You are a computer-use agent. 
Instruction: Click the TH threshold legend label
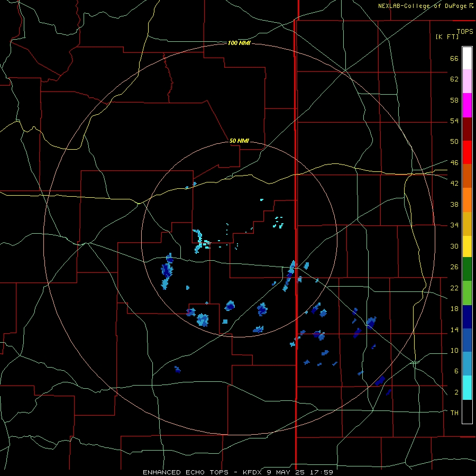pyautogui.click(x=454, y=413)
